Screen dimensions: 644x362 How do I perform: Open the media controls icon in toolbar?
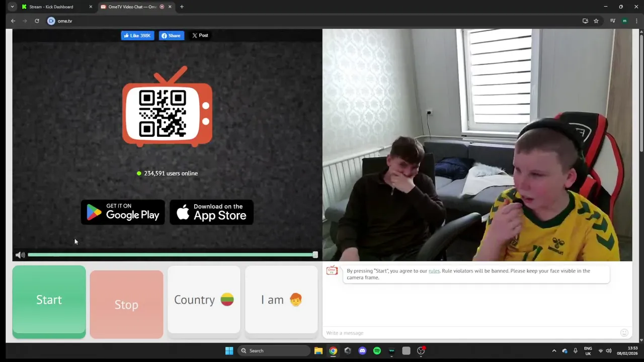612,21
